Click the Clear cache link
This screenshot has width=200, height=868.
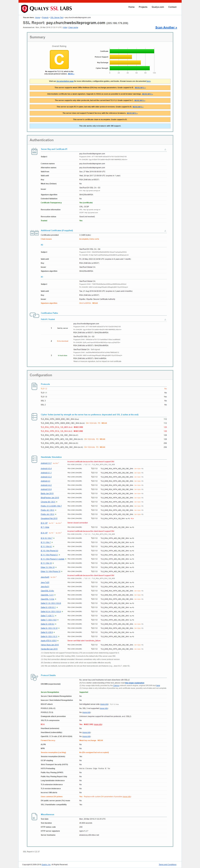(73, 28)
